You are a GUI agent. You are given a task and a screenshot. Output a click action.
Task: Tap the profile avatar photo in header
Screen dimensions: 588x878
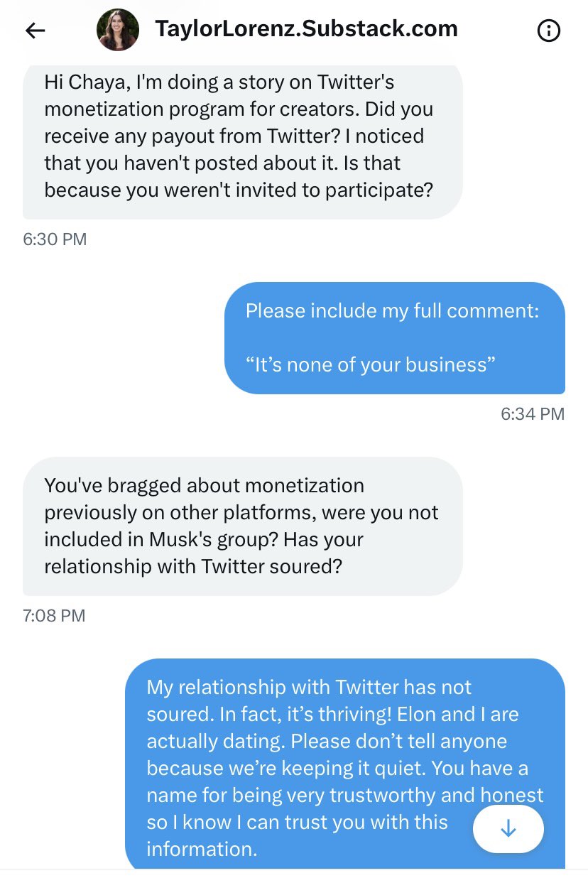coord(118,30)
